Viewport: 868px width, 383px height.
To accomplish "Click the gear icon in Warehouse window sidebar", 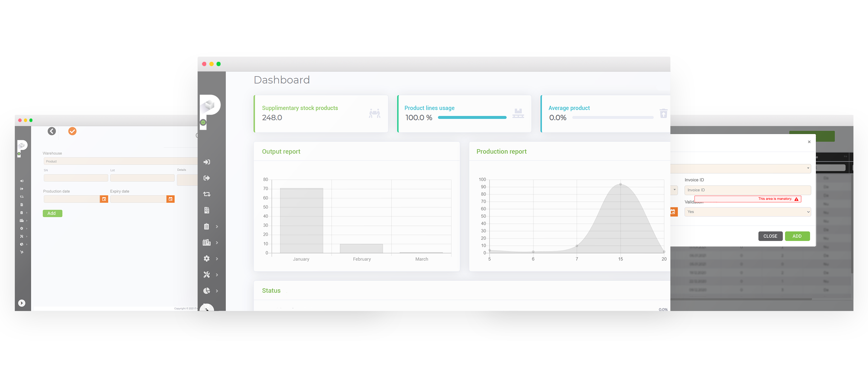I will click(x=21, y=229).
